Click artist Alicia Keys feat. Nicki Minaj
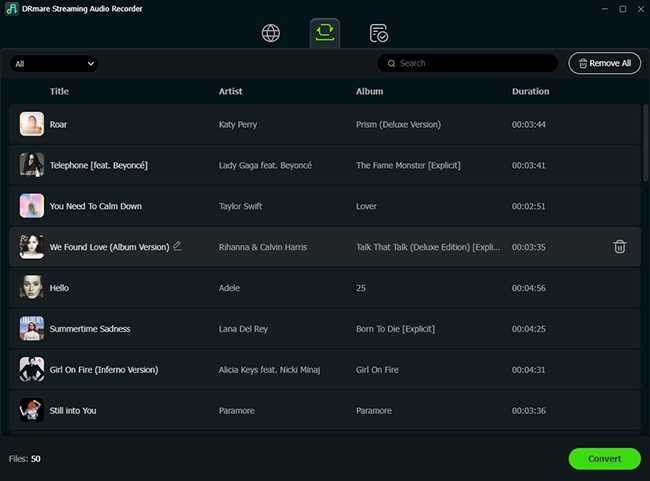 (x=269, y=369)
